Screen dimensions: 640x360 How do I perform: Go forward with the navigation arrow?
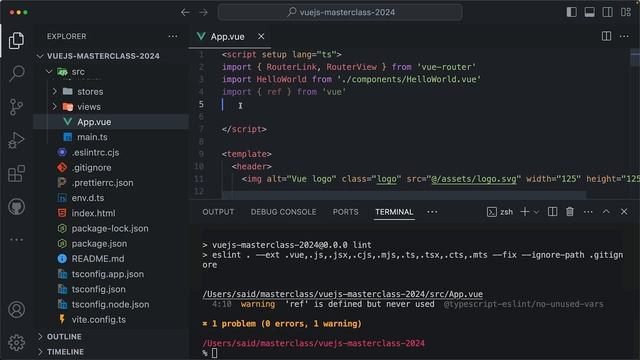[x=203, y=12]
